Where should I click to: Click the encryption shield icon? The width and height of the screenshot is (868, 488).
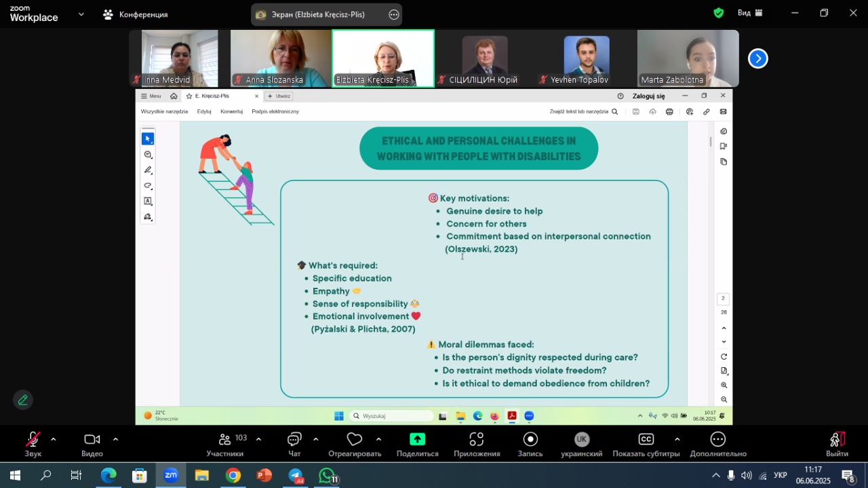click(719, 13)
